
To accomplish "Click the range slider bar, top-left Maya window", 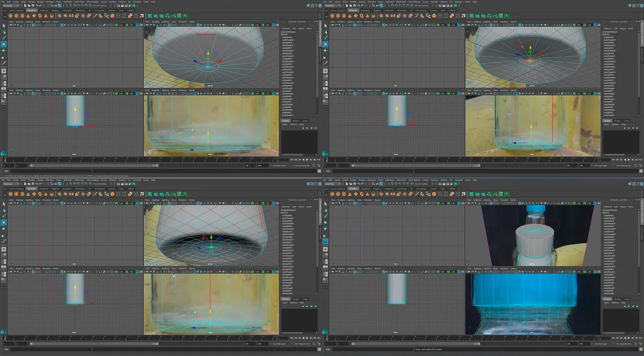I will (94, 165).
